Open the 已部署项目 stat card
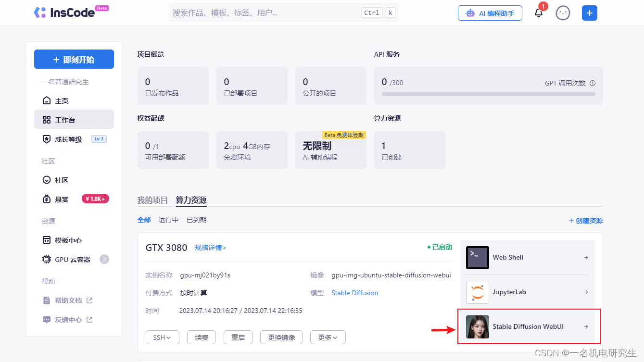 tap(252, 86)
